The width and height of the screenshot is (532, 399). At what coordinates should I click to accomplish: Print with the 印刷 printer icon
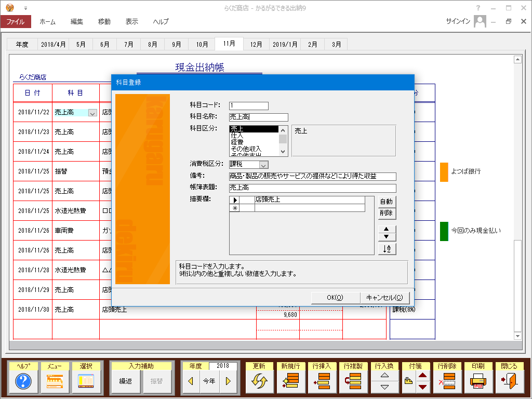pos(478,381)
